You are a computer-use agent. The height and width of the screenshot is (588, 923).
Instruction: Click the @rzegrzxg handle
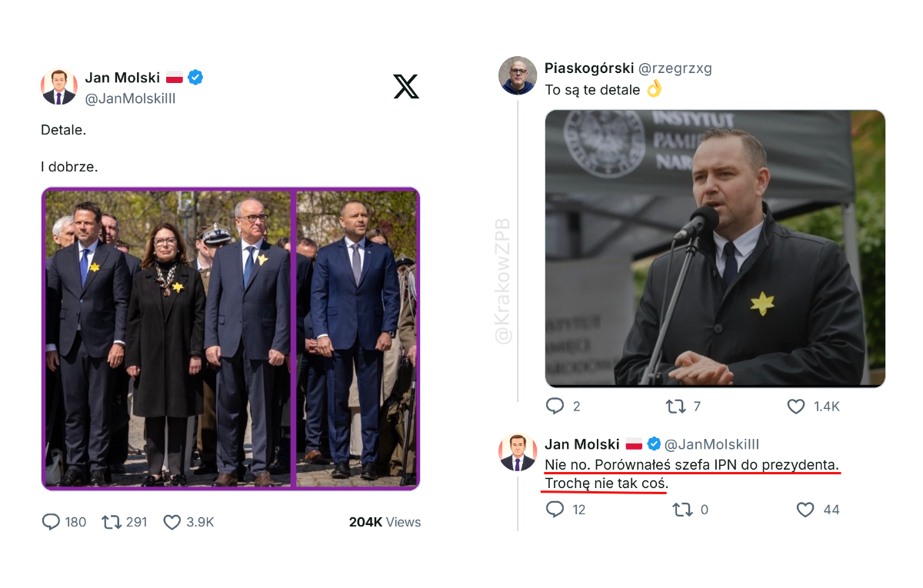coord(675,68)
